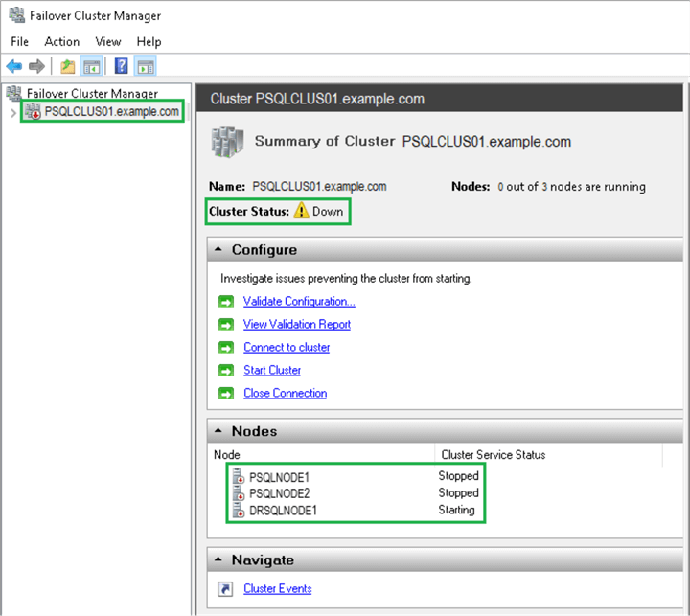Open the View menu
The height and width of the screenshot is (616, 690).
[108, 41]
